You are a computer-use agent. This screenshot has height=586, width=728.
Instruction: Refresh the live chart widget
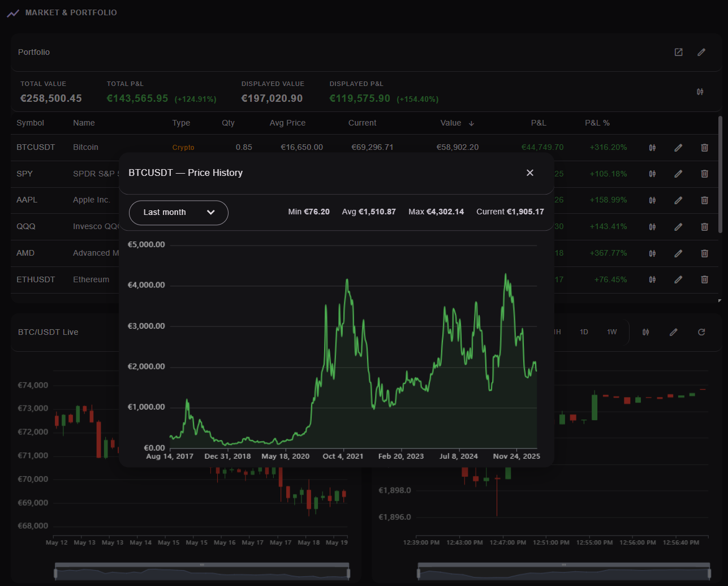701,332
